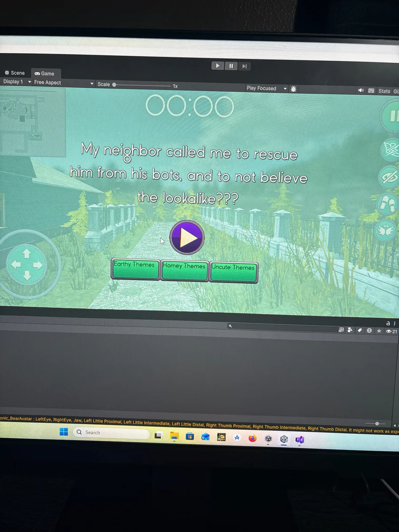This screenshot has width=399, height=532.
Task: Open Visual Studio from the taskbar
Action: [300, 440]
